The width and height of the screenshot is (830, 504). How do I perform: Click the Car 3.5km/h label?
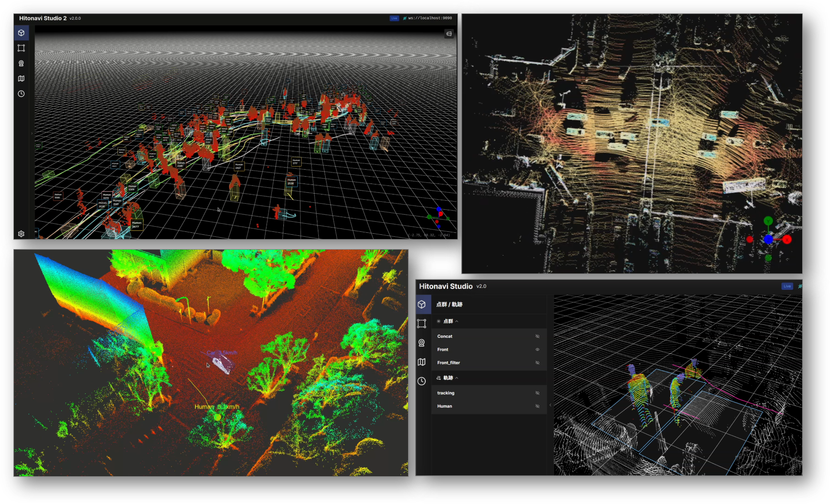point(222,353)
